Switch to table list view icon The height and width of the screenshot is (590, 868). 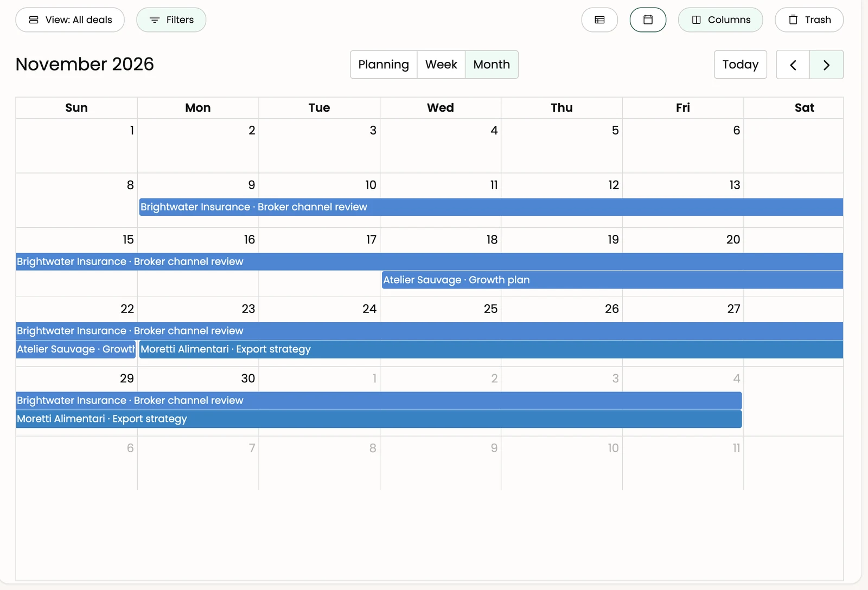click(599, 20)
